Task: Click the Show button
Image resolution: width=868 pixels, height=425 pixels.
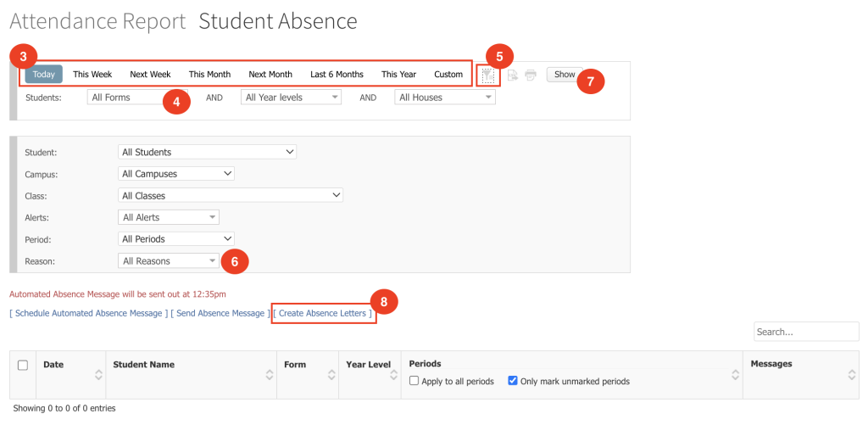Action: tap(565, 75)
